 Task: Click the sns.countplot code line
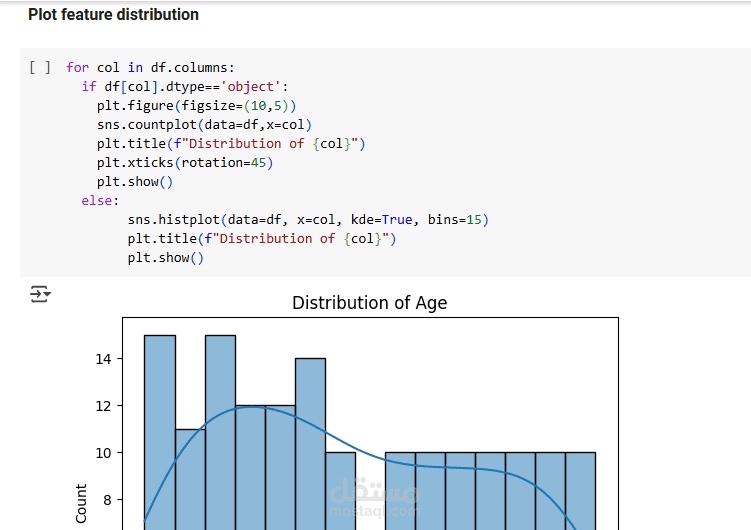pos(205,125)
